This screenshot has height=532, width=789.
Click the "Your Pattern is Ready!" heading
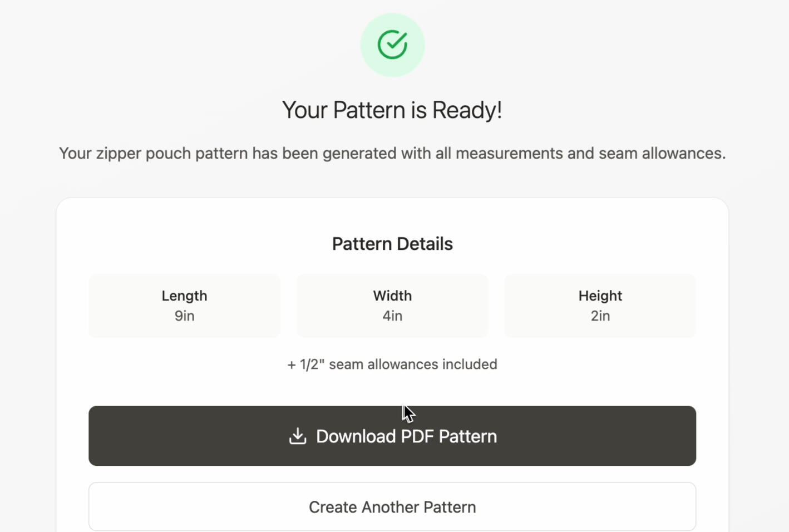click(392, 110)
